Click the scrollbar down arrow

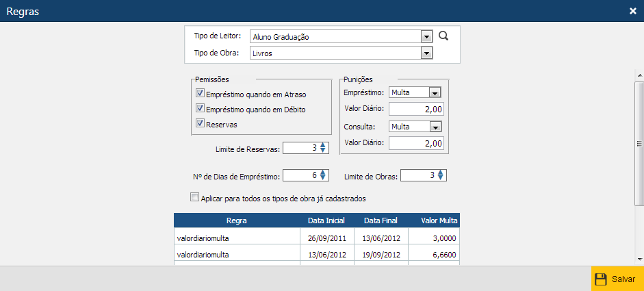point(639,259)
